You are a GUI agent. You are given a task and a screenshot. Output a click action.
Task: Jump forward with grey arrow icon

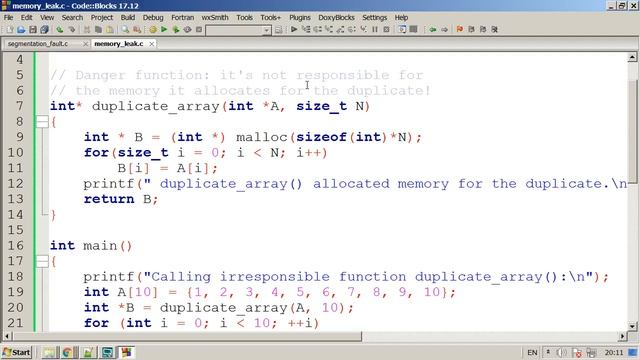click(444, 29)
